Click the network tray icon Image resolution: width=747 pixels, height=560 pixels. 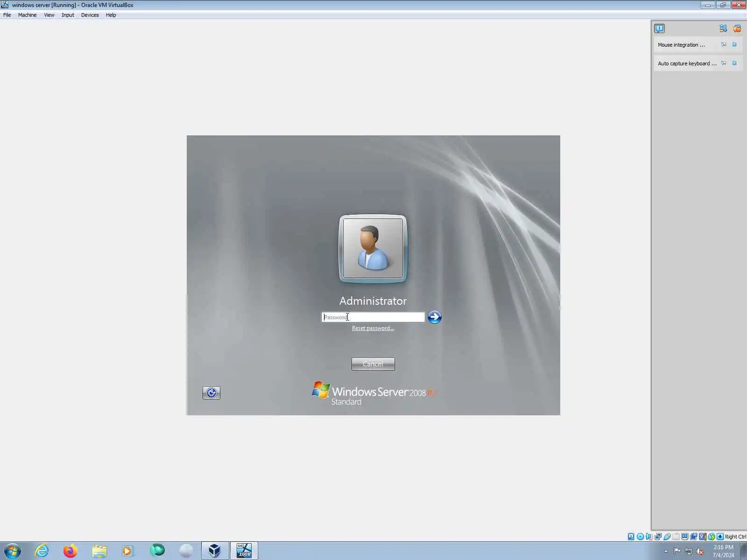tap(689, 551)
